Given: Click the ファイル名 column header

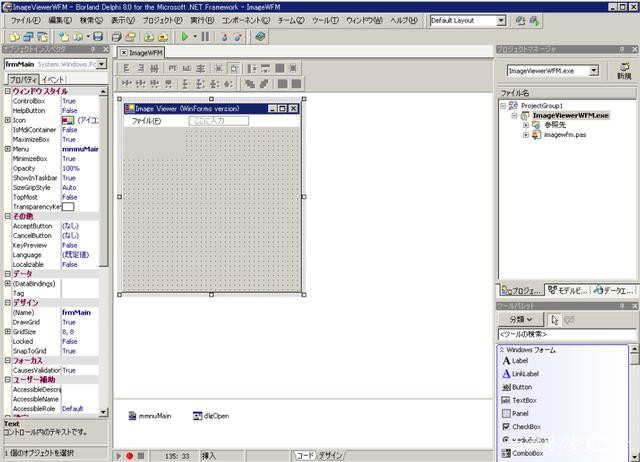Looking at the screenshot, I should (567, 93).
